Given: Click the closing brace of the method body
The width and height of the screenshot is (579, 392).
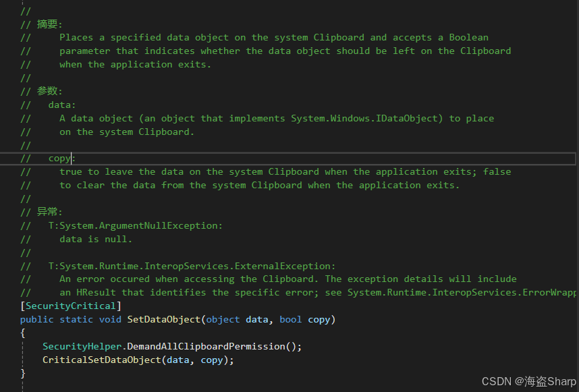Looking at the screenshot, I should tap(22, 372).
